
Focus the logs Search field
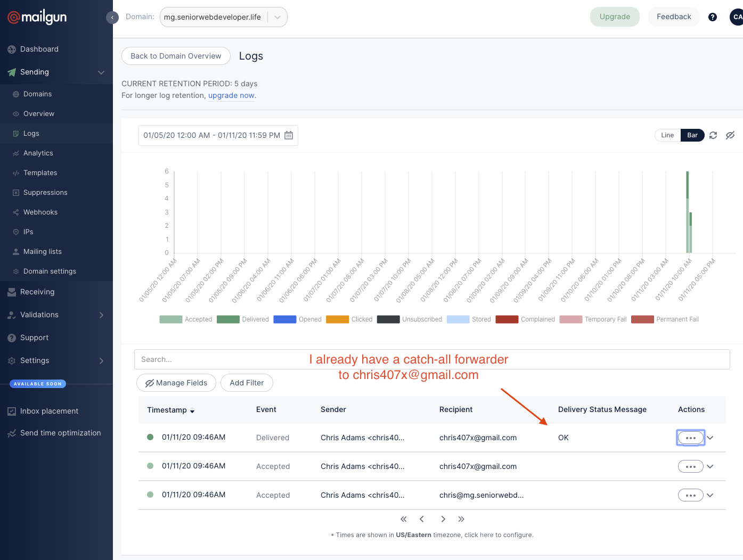432,359
